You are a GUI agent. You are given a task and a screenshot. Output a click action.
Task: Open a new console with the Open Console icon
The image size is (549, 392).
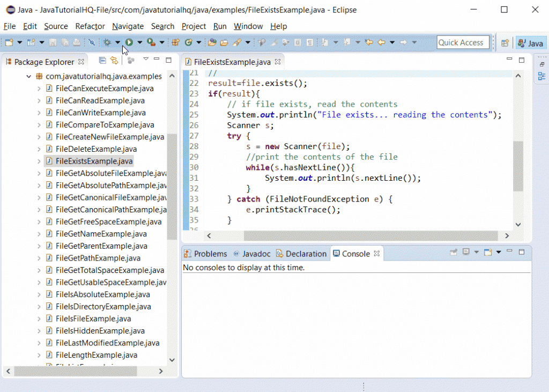[487, 252]
